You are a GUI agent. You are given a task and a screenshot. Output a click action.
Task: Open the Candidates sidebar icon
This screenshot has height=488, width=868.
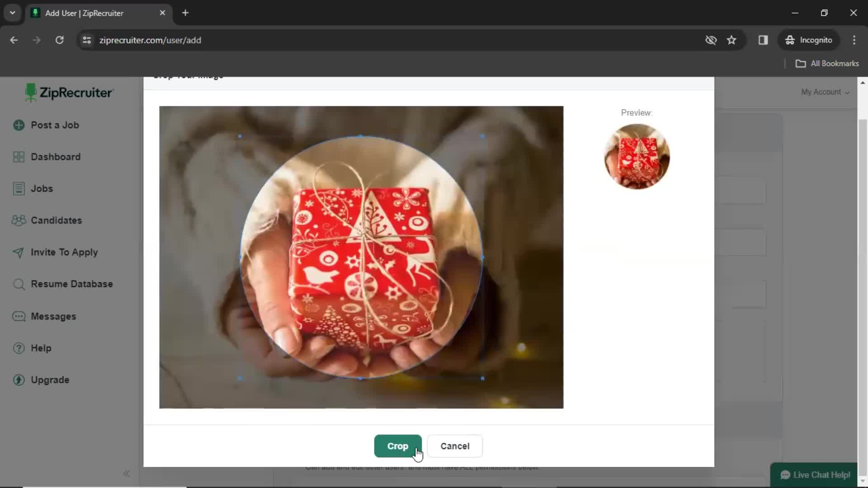pyautogui.click(x=18, y=220)
